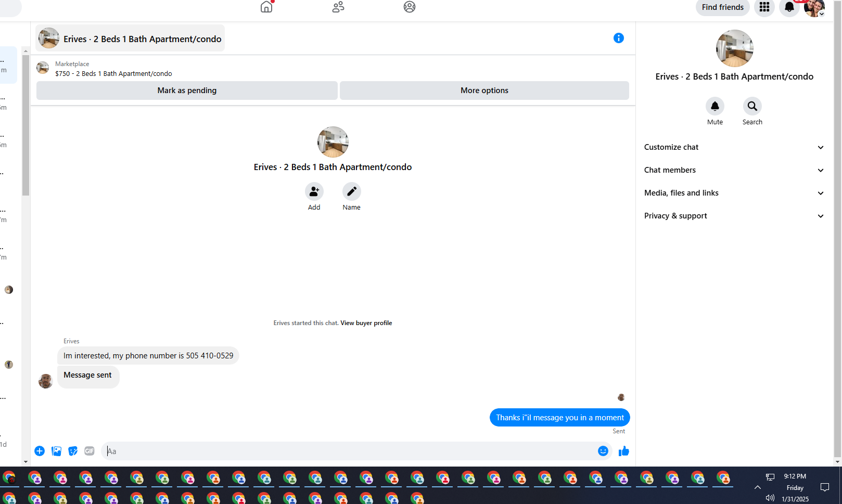Focus the Aa message input field
842x504 pixels.
[349, 451]
